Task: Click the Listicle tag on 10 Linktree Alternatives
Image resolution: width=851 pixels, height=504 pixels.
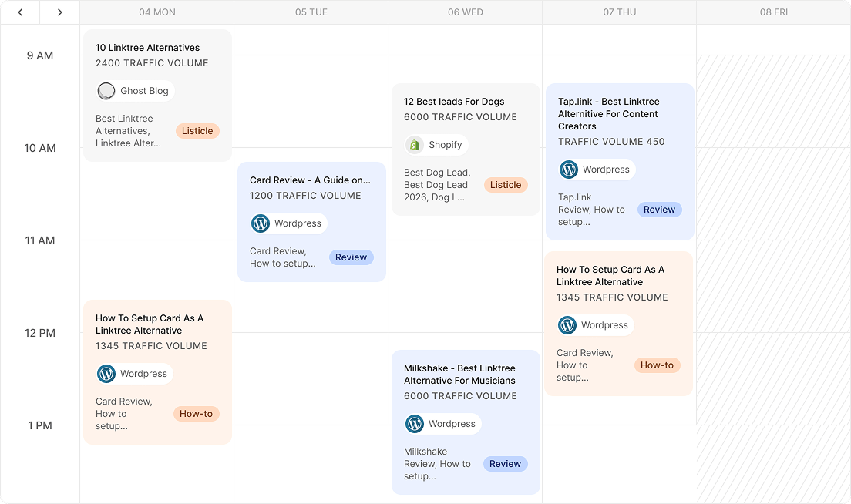Action: coord(197,131)
